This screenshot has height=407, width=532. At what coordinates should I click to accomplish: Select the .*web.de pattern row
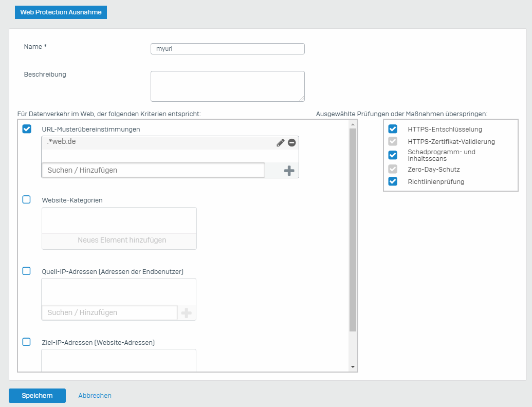(170, 143)
